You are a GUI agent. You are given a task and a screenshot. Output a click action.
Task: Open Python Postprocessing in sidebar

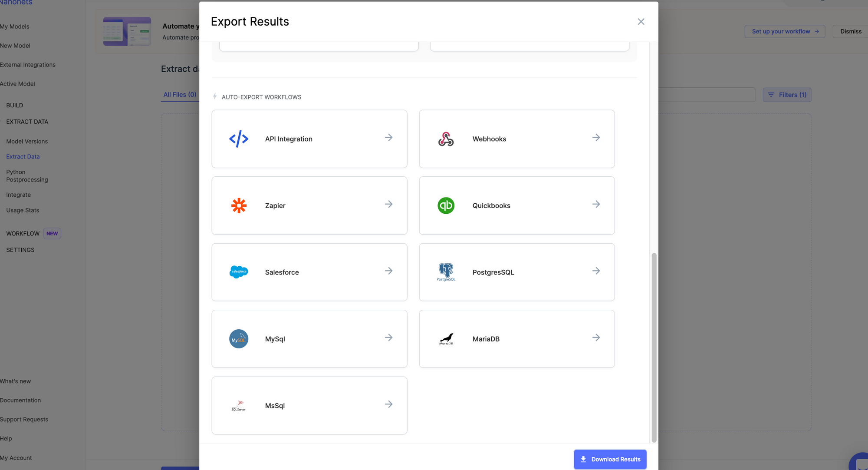tap(27, 176)
